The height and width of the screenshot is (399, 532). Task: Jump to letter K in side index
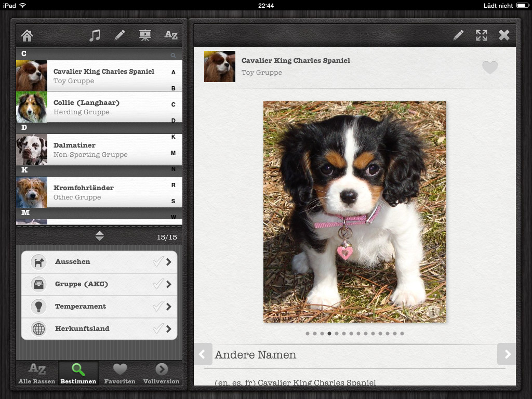(x=174, y=137)
